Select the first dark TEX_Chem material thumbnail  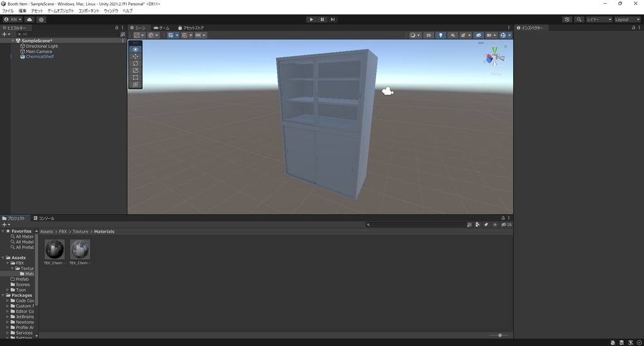54,250
